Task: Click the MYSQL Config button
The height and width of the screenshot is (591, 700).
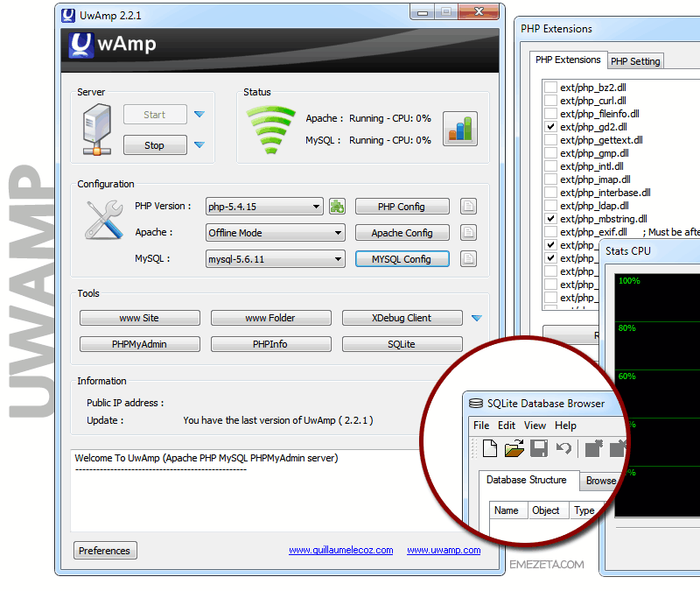Action: click(402, 259)
